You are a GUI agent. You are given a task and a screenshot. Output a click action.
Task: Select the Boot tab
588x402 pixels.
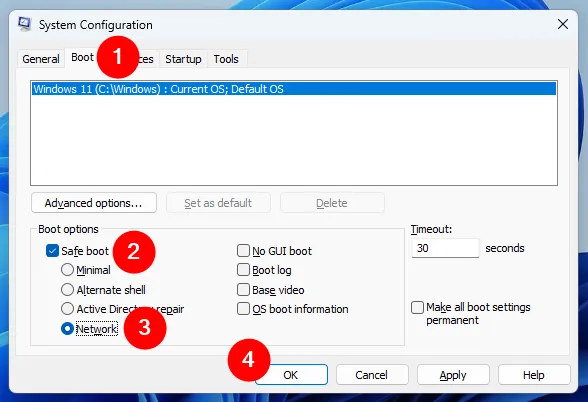82,57
